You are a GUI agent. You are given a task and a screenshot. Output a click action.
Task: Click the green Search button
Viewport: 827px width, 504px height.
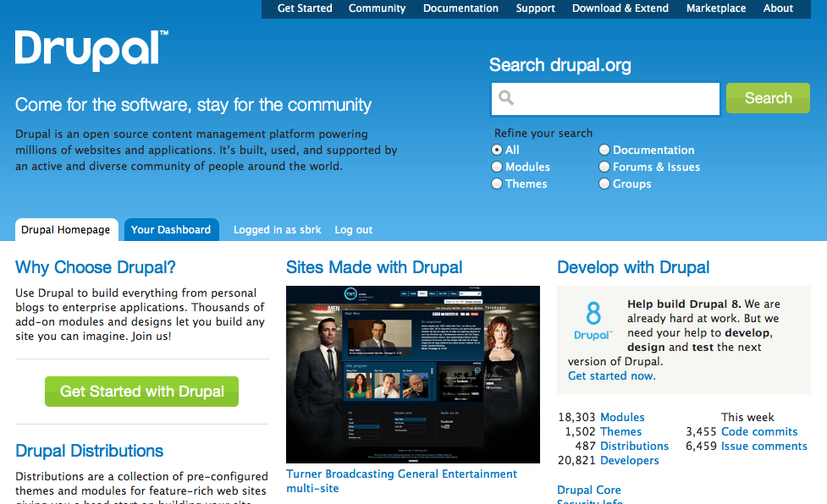tap(767, 98)
